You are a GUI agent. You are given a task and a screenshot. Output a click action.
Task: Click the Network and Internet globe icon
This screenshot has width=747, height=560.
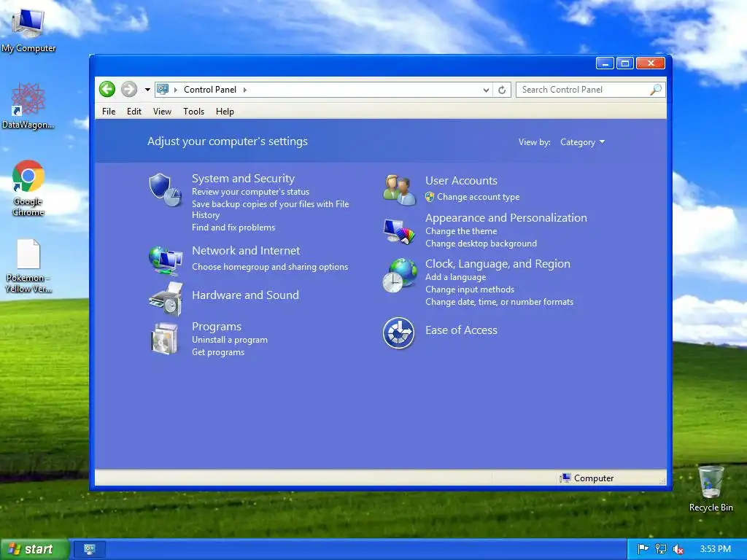(x=166, y=260)
